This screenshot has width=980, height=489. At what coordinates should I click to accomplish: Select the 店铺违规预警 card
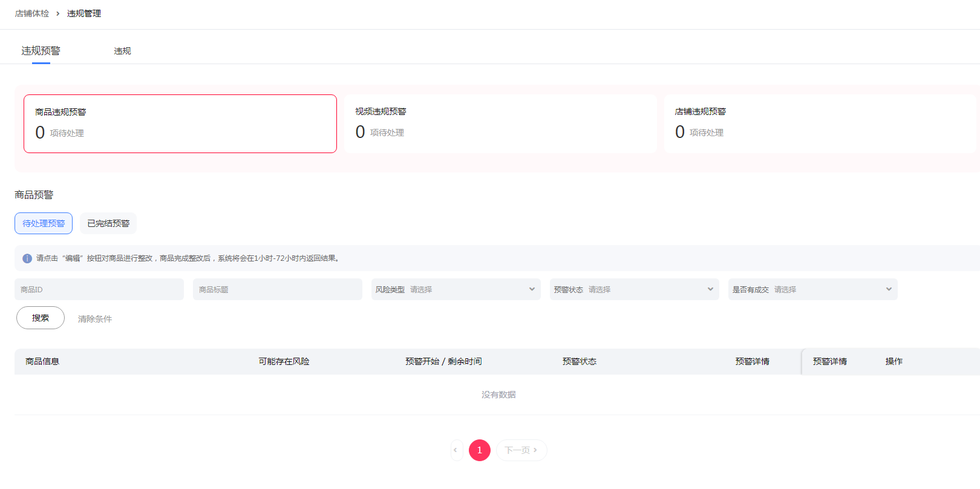[820, 123]
